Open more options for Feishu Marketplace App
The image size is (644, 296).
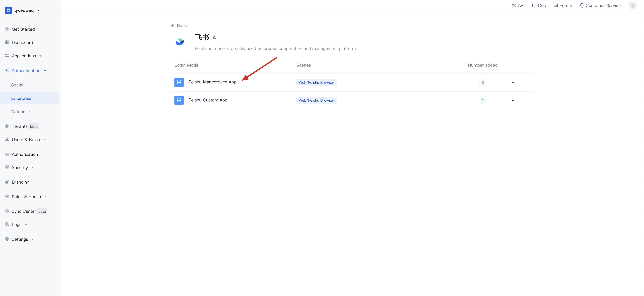pyautogui.click(x=513, y=82)
